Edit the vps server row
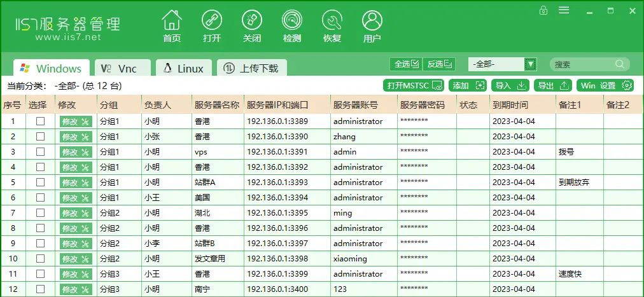The height and width of the screenshot is (297, 644). tap(76, 152)
